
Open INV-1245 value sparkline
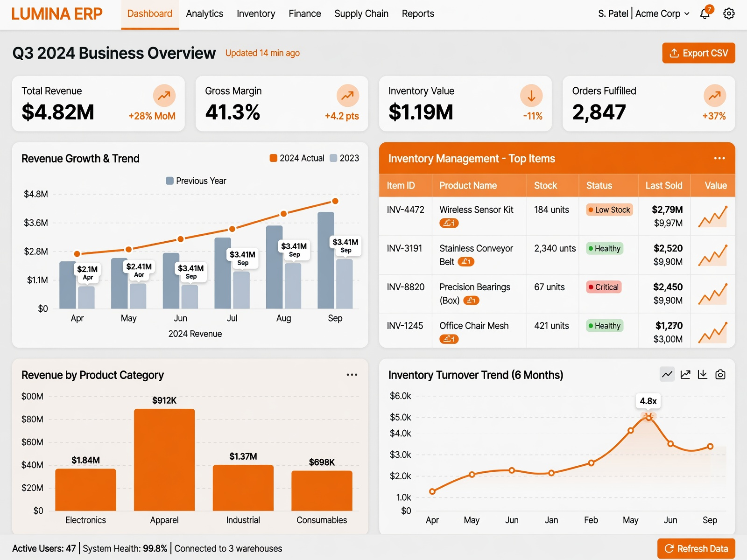[713, 333]
